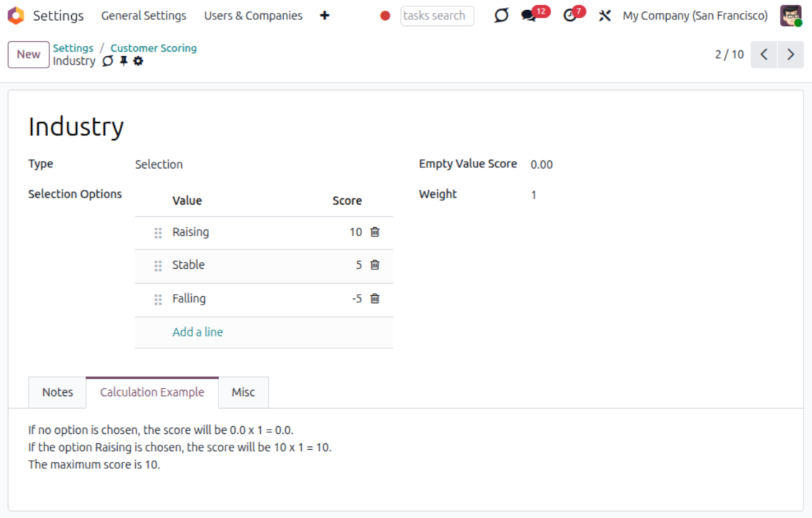
Task: Open the user avatar menu
Action: tap(790, 16)
